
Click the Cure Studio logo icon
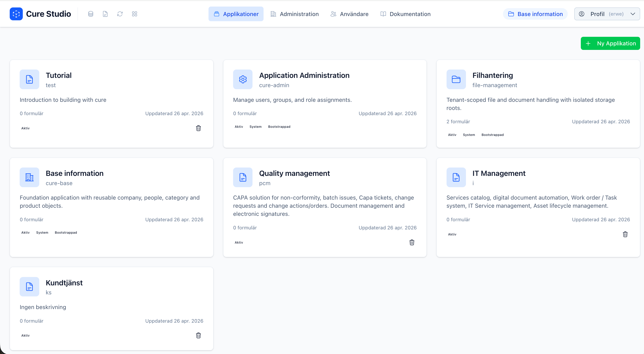pyautogui.click(x=16, y=14)
